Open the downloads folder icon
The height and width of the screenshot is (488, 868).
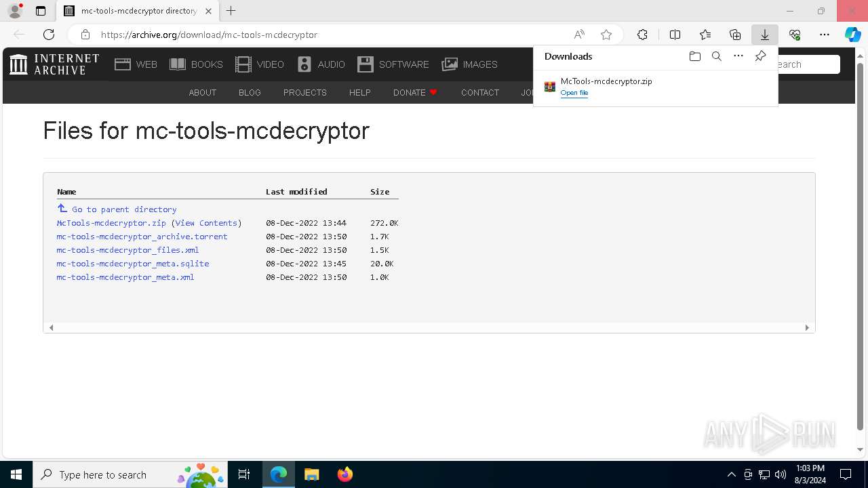[x=694, y=56]
